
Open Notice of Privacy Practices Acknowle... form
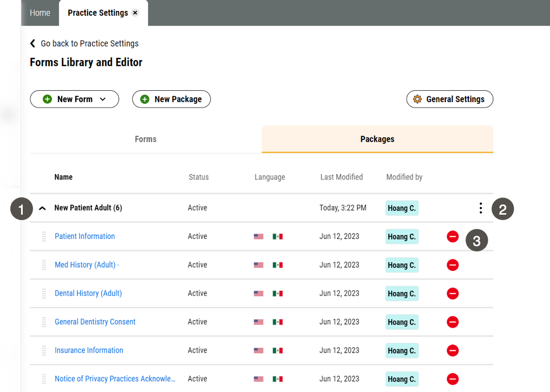tap(115, 378)
